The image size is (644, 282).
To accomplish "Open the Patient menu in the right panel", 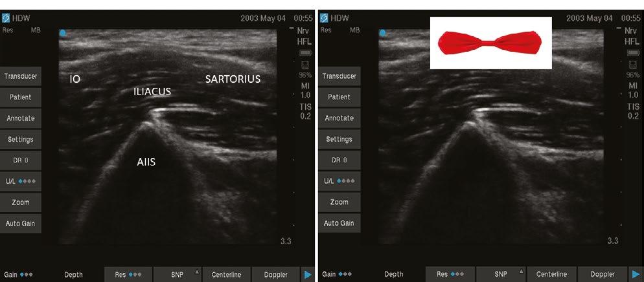I will click(x=339, y=97).
